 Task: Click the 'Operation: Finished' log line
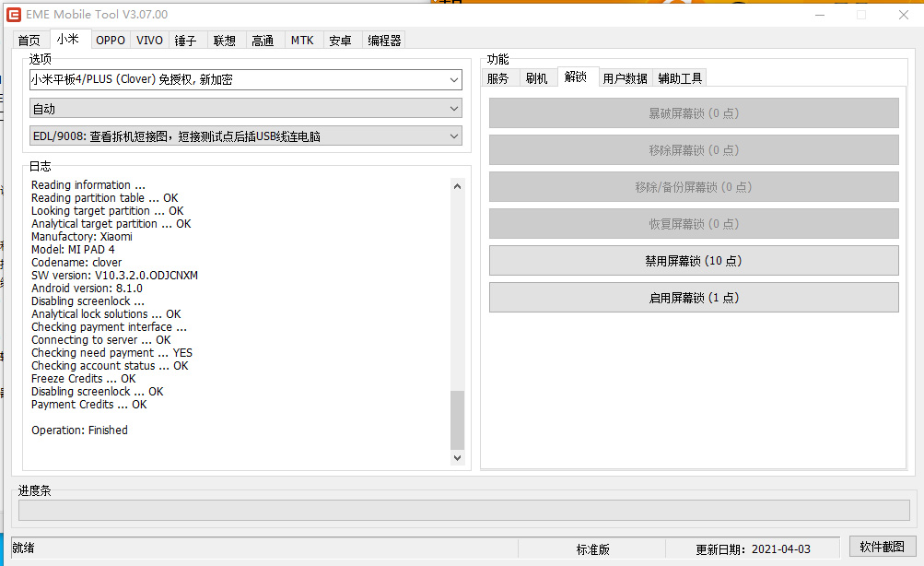point(79,430)
